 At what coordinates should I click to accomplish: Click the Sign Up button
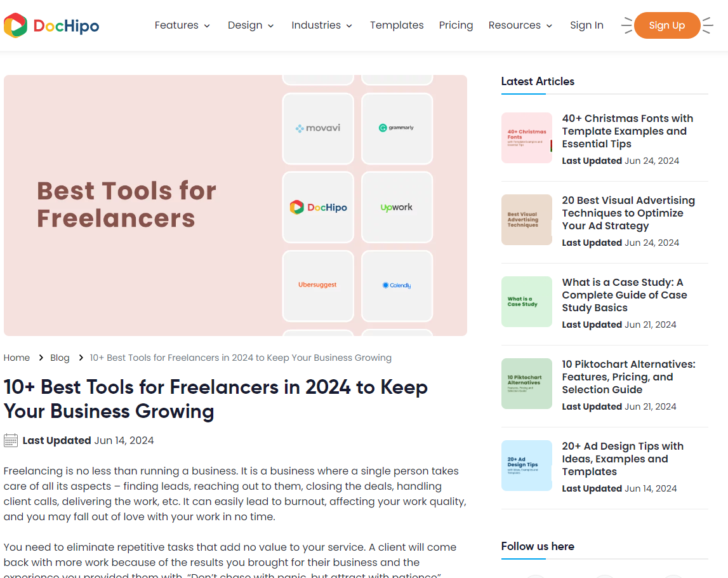(x=666, y=25)
